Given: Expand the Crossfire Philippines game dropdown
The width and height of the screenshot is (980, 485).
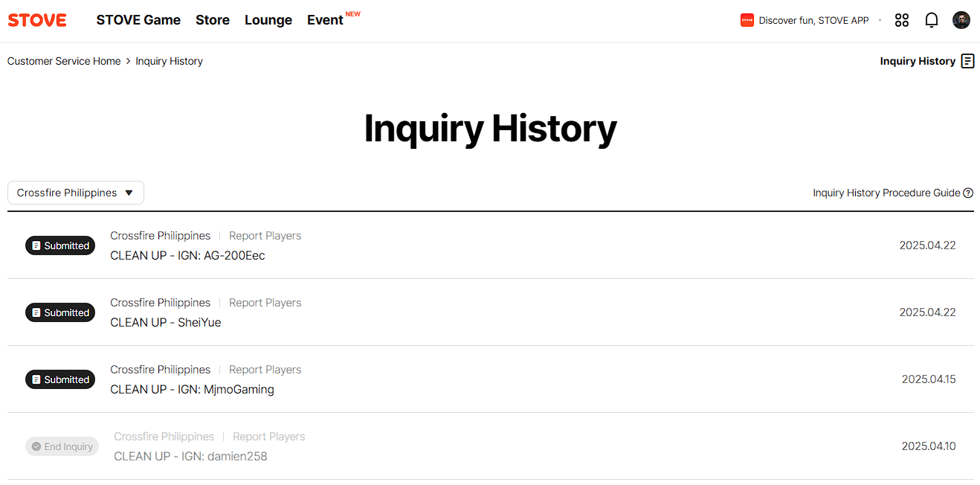Looking at the screenshot, I should click(x=76, y=193).
